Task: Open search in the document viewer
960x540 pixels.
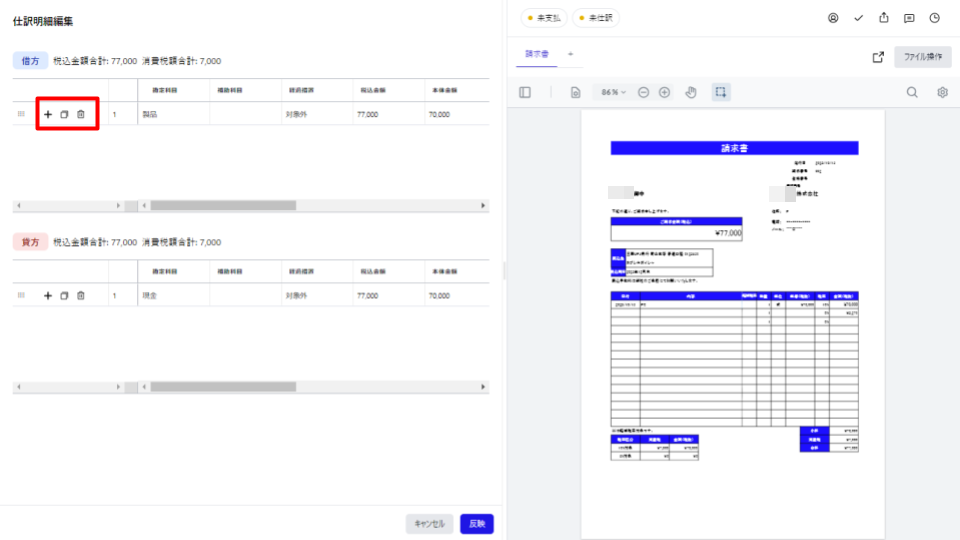Action: point(912,92)
